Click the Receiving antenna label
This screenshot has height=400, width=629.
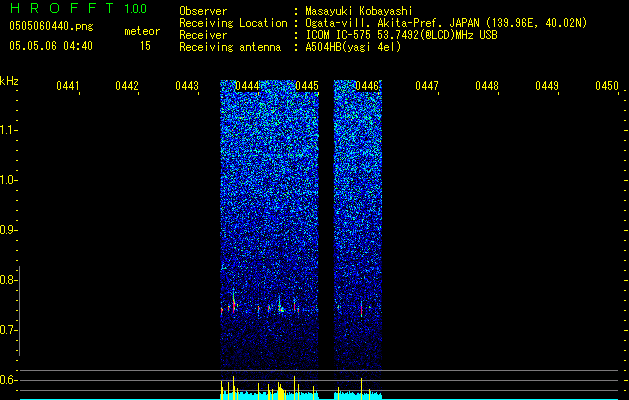pyautogui.click(x=230, y=47)
